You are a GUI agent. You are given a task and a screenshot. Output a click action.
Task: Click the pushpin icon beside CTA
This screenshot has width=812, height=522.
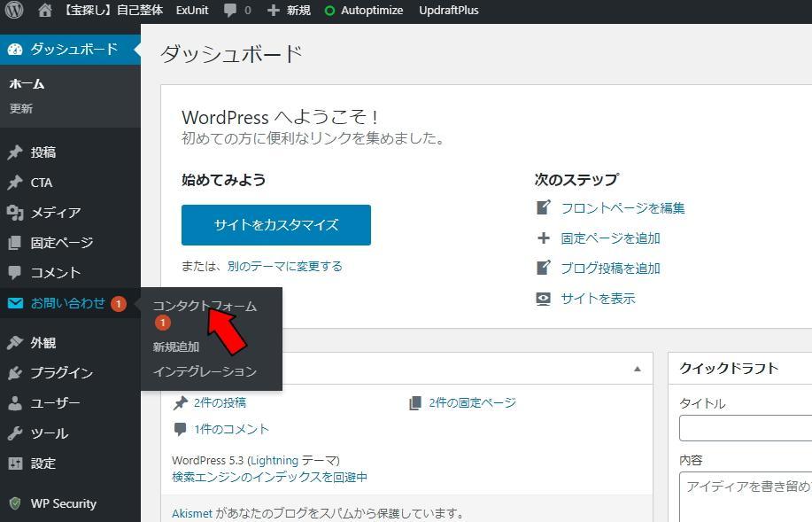coord(15,182)
